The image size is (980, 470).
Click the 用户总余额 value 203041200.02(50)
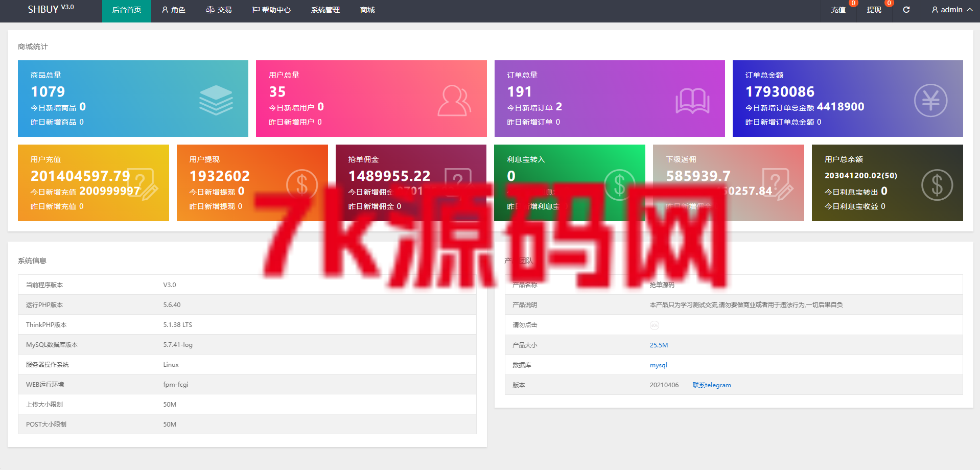tap(861, 176)
